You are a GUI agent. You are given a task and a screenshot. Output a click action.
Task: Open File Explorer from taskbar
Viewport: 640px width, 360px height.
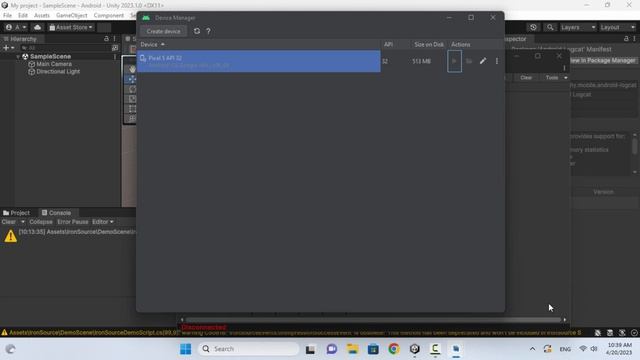click(352, 349)
